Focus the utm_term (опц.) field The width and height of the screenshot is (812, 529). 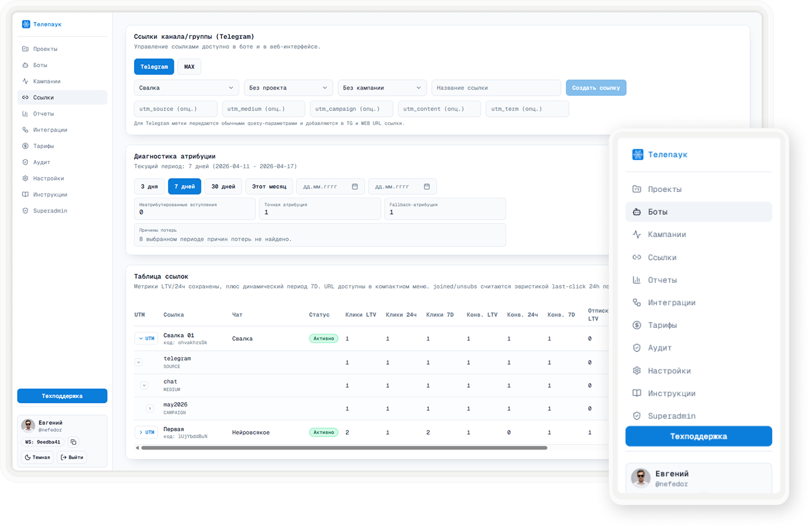[528, 109]
